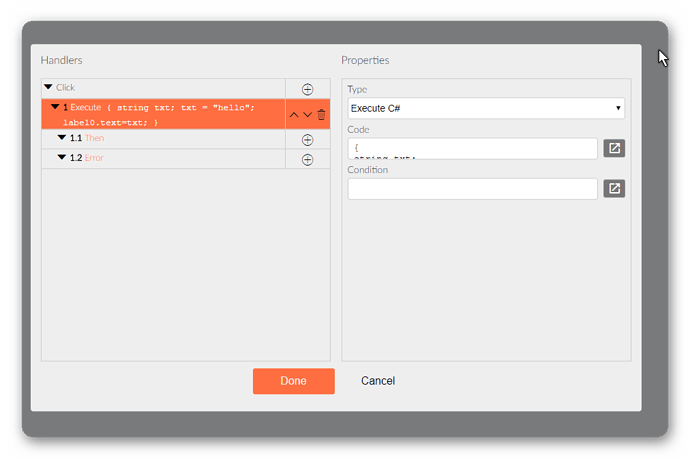Click the Handlers heading
Viewport: 690px width, 459px height.
tap(62, 60)
